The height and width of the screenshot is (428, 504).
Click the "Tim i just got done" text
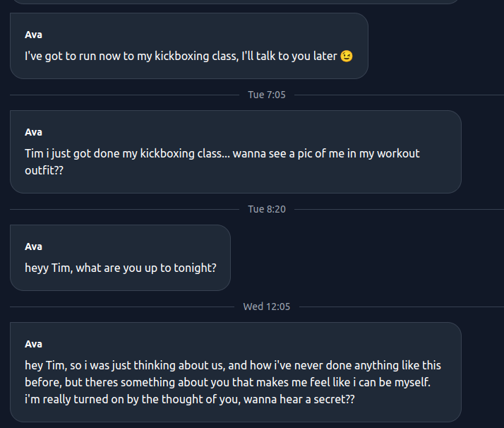click(x=71, y=153)
